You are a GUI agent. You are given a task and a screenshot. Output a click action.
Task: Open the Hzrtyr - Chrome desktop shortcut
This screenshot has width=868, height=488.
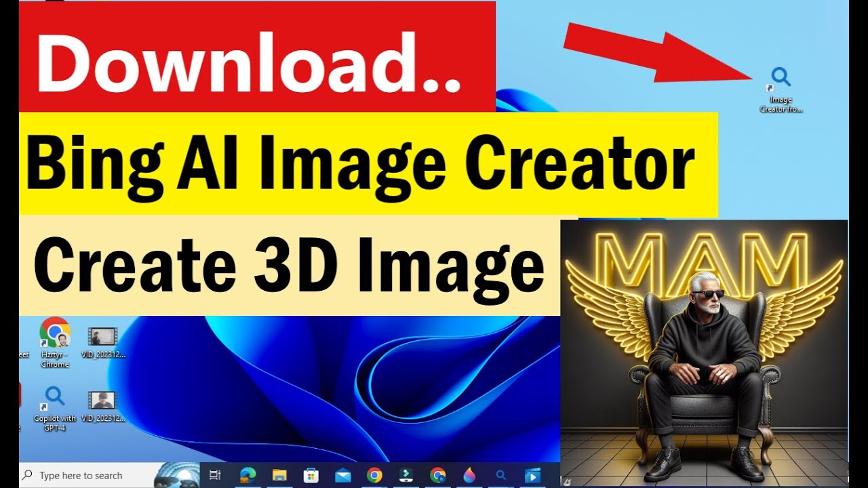pyautogui.click(x=55, y=342)
